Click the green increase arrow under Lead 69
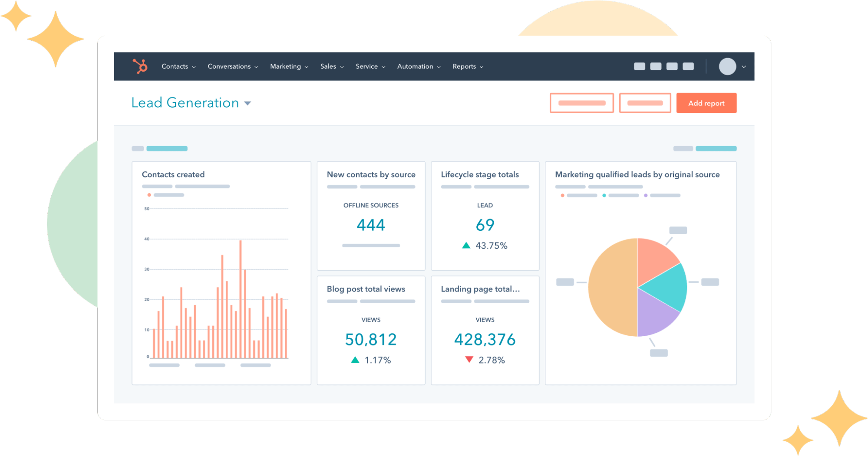The width and height of the screenshot is (868, 456). pyautogui.click(x=466, y=245)
